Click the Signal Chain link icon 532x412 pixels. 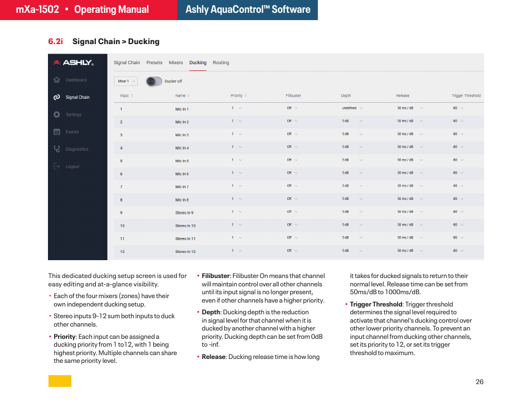coord(57,97)
